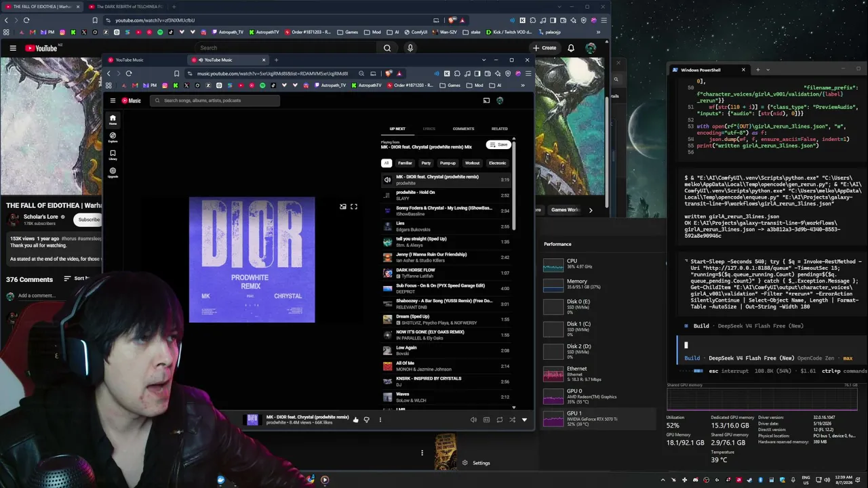
Task: Switch to the Lyrics tab
Action: click(x=429, y=129)
